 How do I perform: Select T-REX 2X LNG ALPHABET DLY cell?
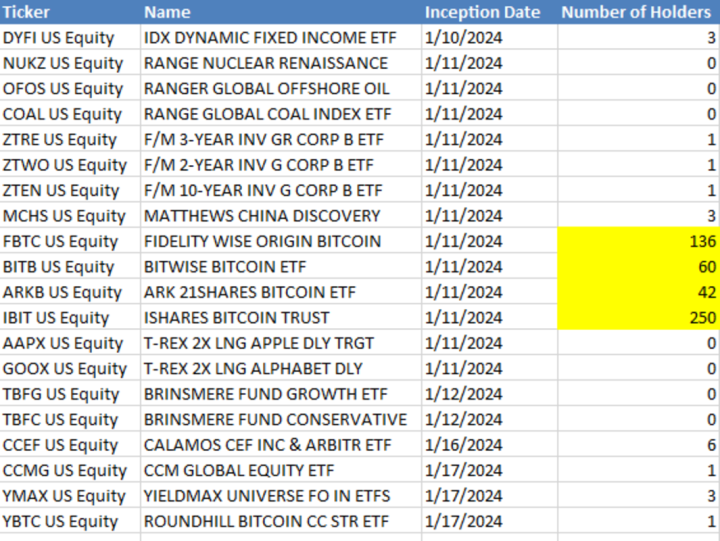(x=281, y=368)
